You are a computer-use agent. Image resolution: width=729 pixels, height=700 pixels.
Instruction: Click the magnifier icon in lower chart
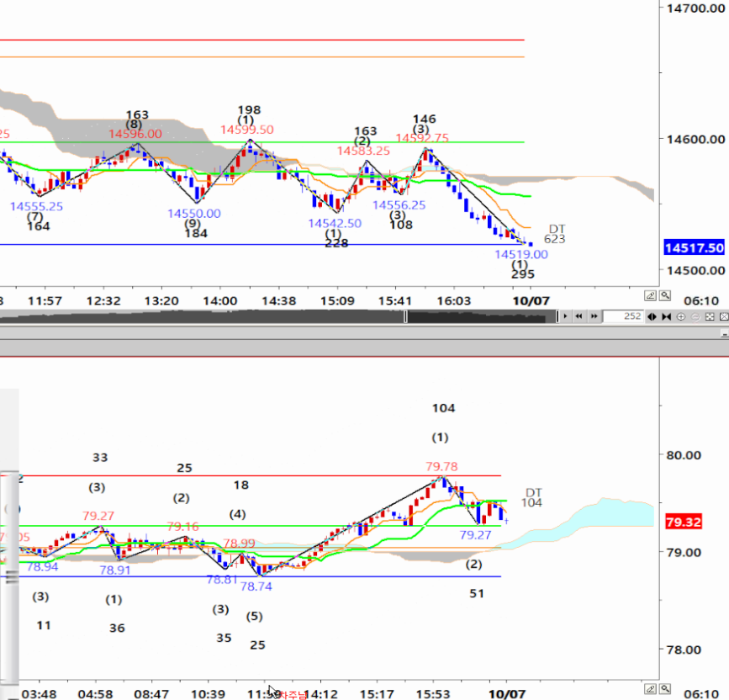click(664, 690)
